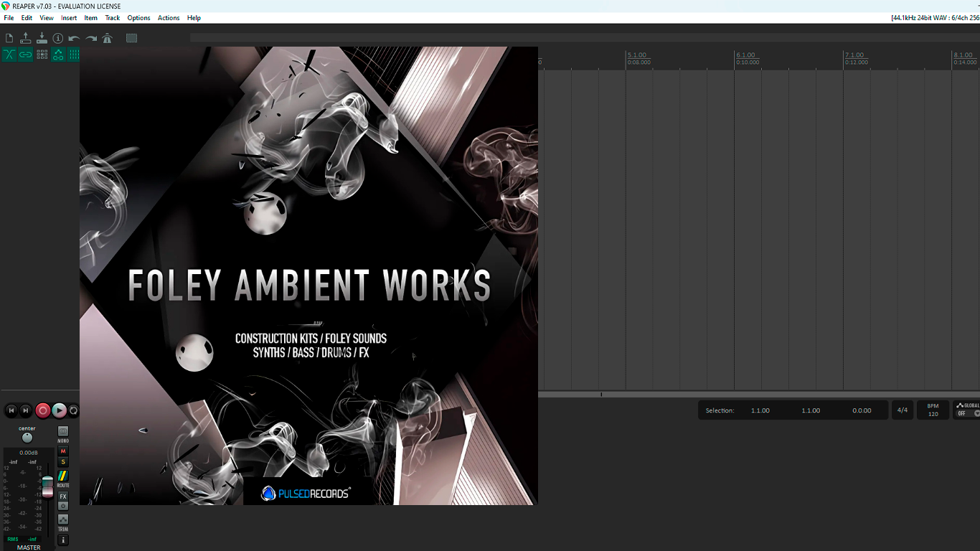Click timeline ruler marker 7.1.00
Viewport: 980px width, 551px height.
click(854, 55)
